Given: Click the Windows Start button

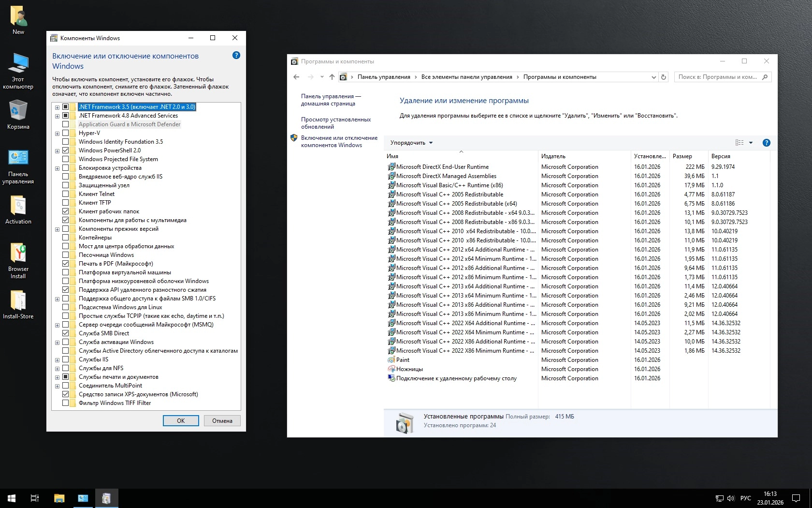Looking at the screenshot, I should 12,498.
